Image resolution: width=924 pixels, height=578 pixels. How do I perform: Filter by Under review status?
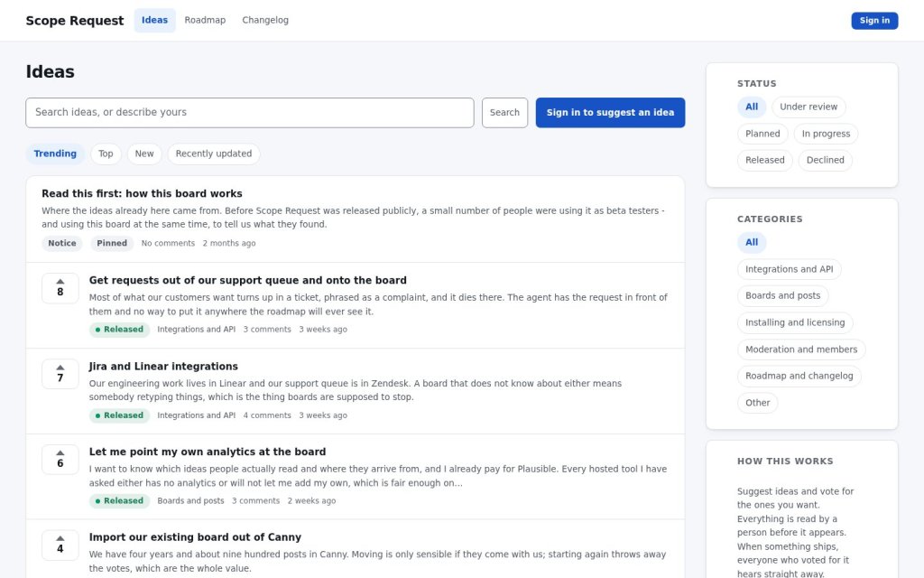[x=808, y=107]
